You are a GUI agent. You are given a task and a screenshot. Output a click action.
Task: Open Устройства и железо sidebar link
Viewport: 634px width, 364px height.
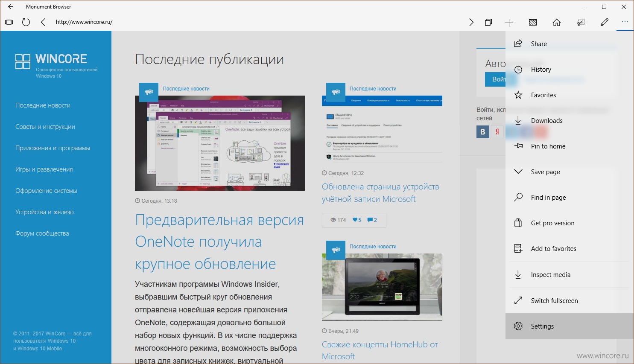click(44, 212)
